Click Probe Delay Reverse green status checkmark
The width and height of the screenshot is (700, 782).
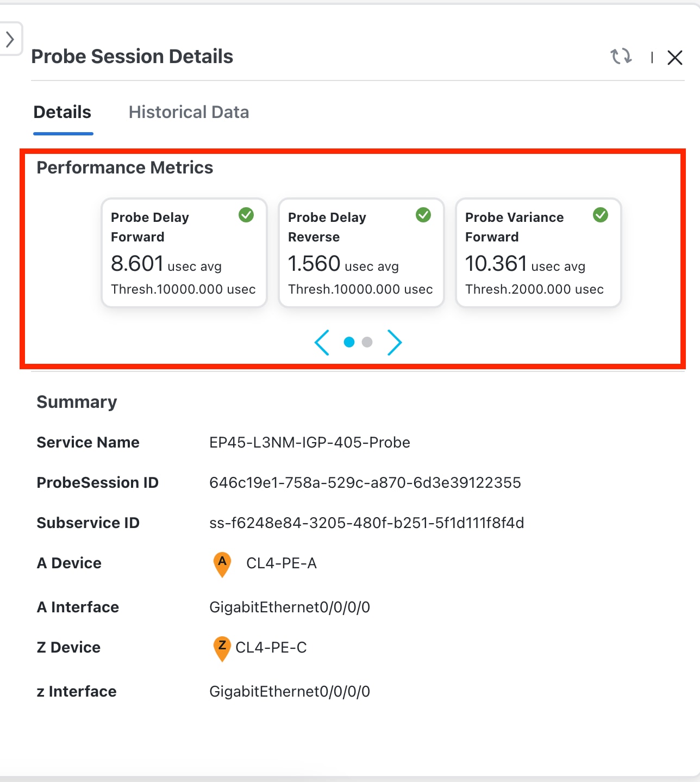423,215
